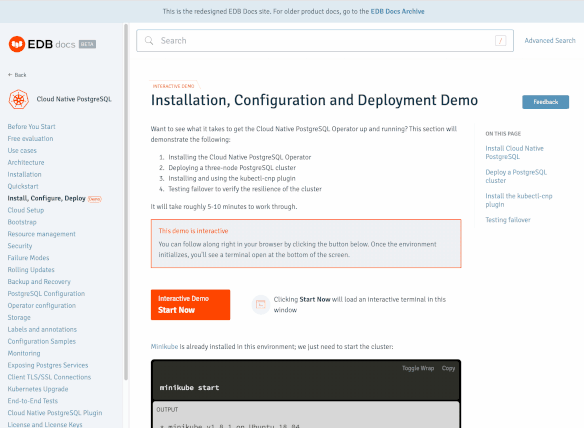Open Cloud Native PostgreSQL Plugin in sidebar
Screen dimensions: 584x428
click(55, 413)
